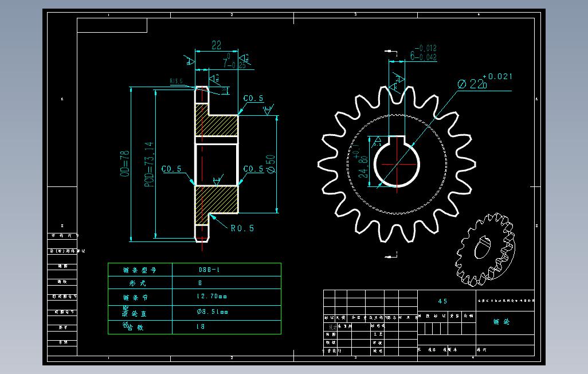Select the "POD=73.14" dimension label

pos(149,164)
